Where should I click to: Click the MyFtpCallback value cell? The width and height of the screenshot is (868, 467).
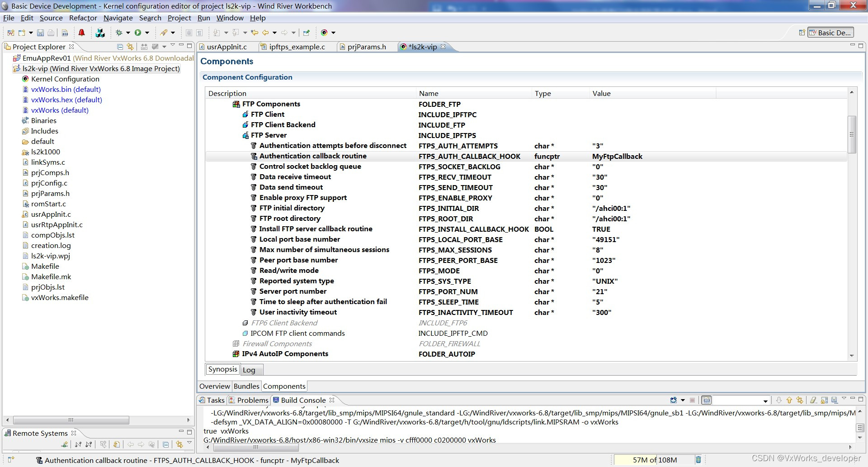click(x=618, y=157)
